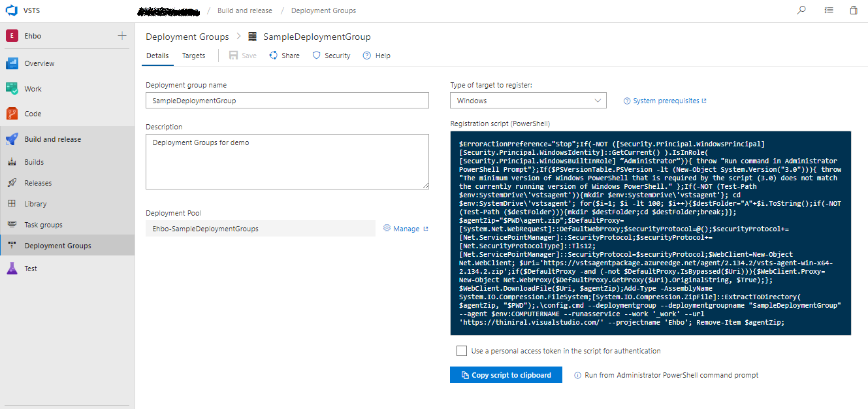Click the Manage gear icon

387,228
